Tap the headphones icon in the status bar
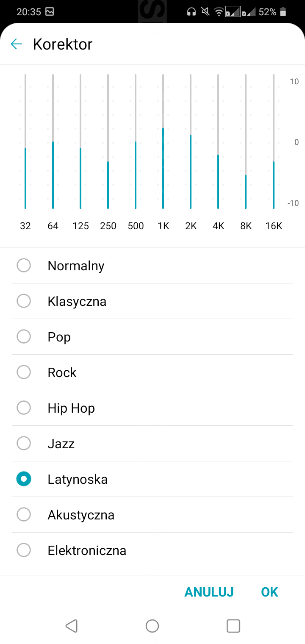Viewport: 305px width, 644px height. click(191, 12)
